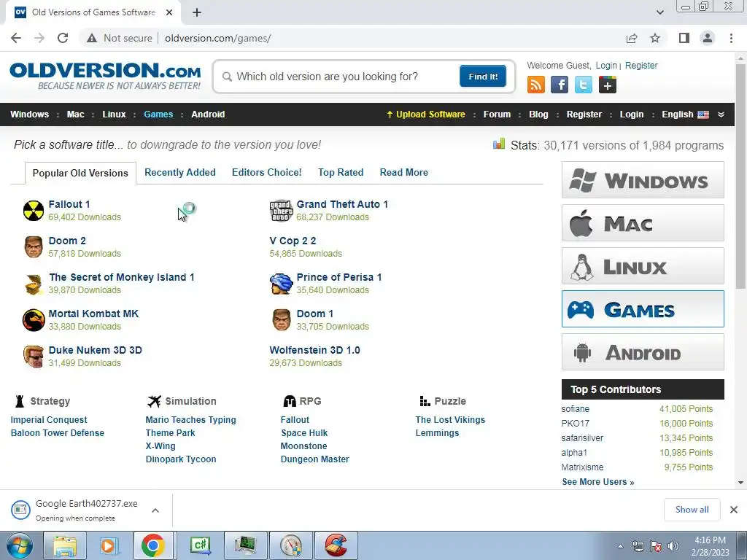This screenshot has height=560, width=747.
Task: Click the Mac category banner button
Action: [x=643, y=223]
